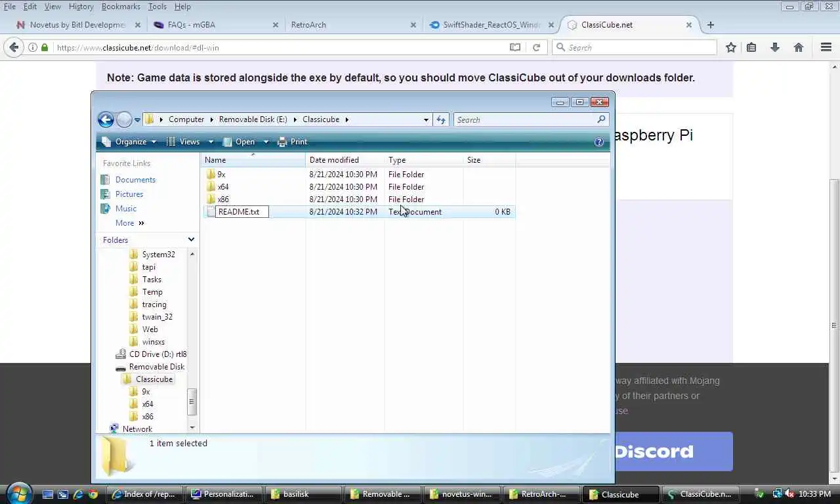
Task: Click folder tree scrollbar down arrow
Action: pos(192,428)
